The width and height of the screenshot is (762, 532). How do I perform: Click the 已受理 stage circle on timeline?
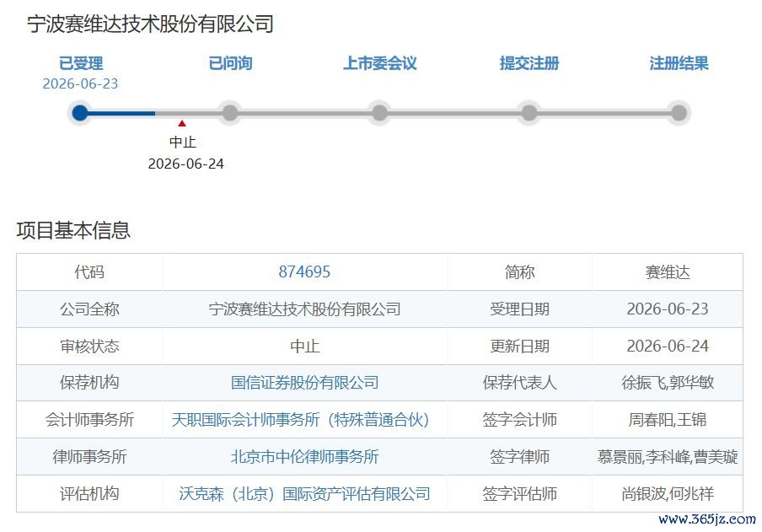pyautogui.click(x=80, y=113)
